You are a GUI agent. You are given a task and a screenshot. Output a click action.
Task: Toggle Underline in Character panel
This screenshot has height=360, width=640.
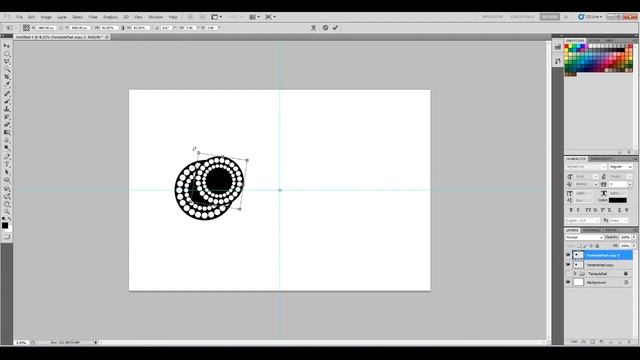click(x=619, y=210)
